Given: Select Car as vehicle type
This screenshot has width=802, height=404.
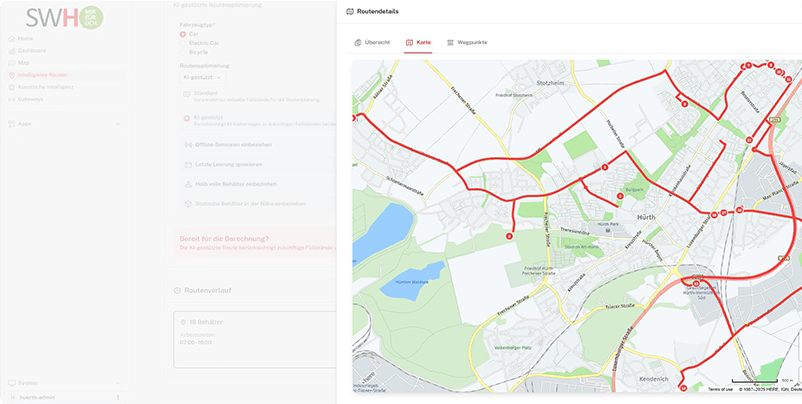Looking at the screenshot, I should (182, 33).
